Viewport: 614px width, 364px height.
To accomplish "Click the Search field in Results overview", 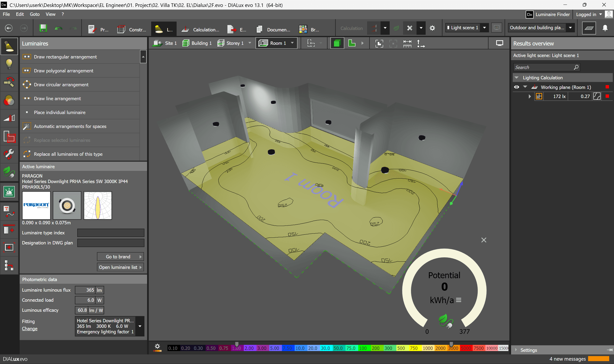I will 547,67.
